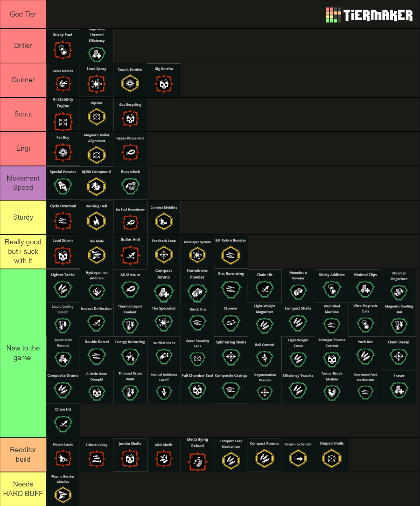Image resolution: width=420 pixels, height=506 pixels.
Task: Click the Movement Speed tier label
Action: point(23,183)
